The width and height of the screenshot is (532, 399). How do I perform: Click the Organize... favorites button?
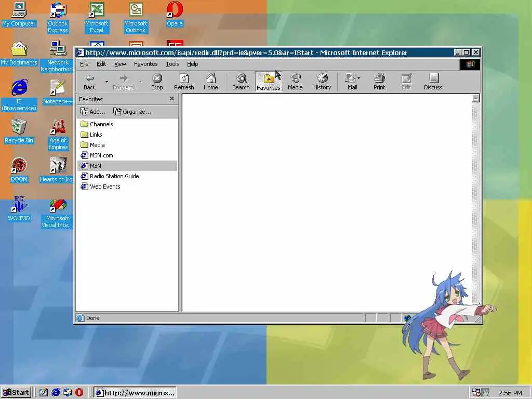point(132,112)
